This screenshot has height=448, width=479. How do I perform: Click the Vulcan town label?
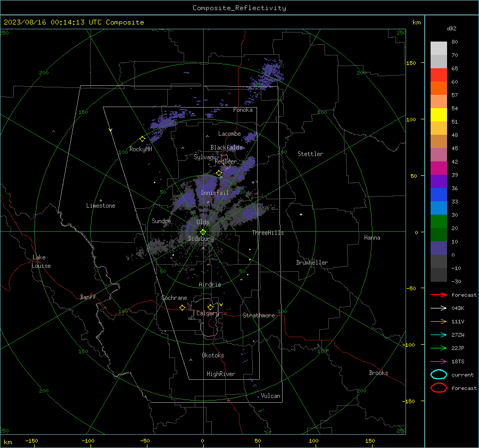click(270, 396)
